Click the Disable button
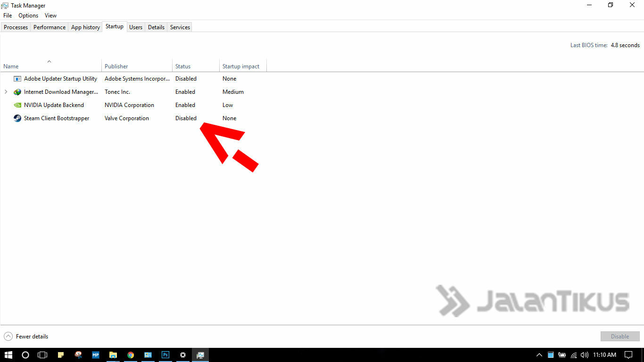Screen dimensions: 644x362 [620, 337]
